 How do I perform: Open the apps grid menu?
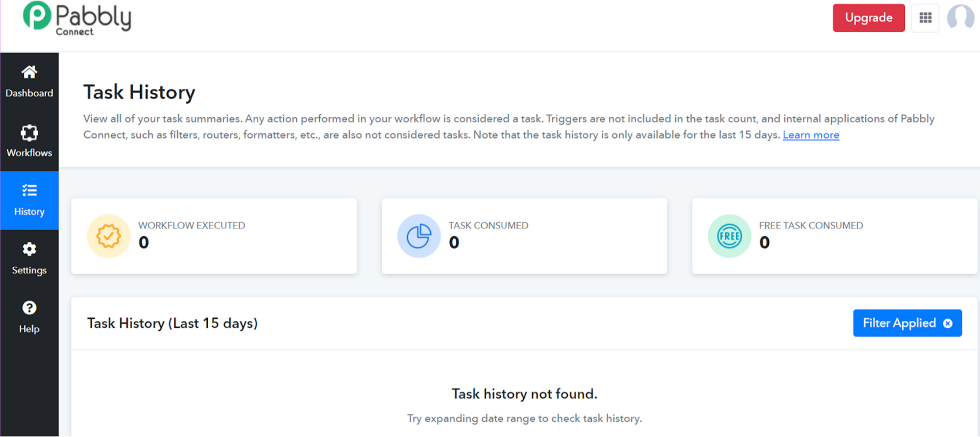click(x=925, y=18)
